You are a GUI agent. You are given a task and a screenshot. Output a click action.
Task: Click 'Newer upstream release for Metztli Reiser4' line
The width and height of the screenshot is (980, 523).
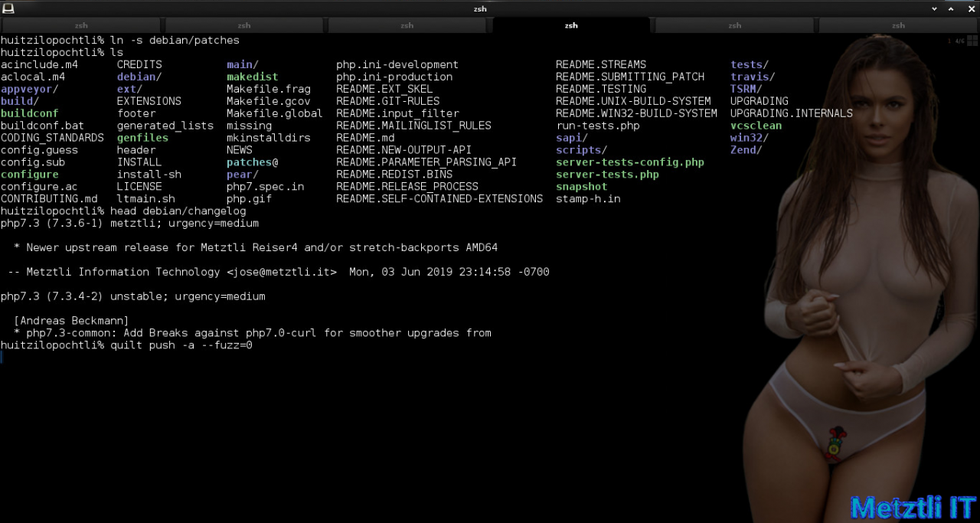(256, 247)
